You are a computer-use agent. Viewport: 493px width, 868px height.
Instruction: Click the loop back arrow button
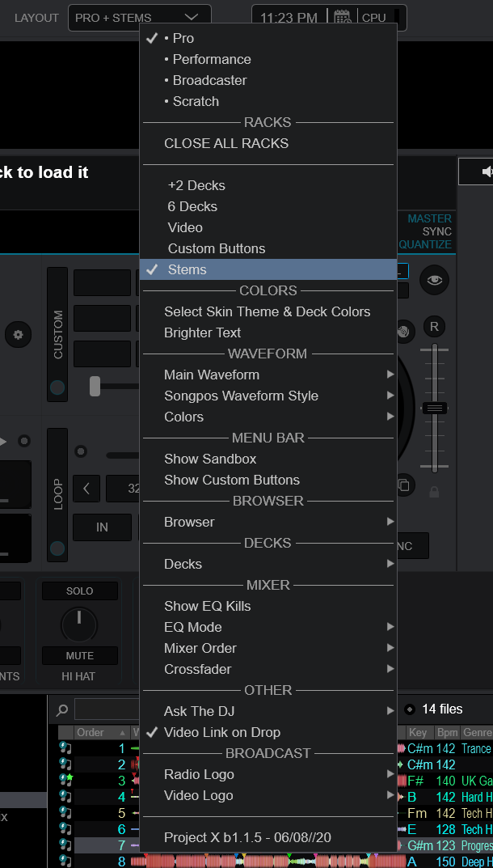tap(86, 489)
